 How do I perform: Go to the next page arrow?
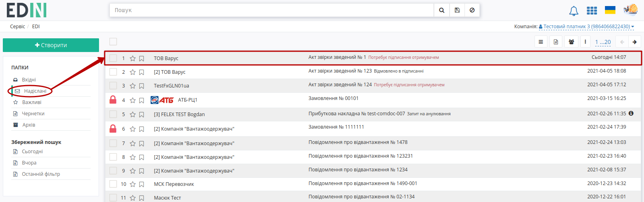634,42
